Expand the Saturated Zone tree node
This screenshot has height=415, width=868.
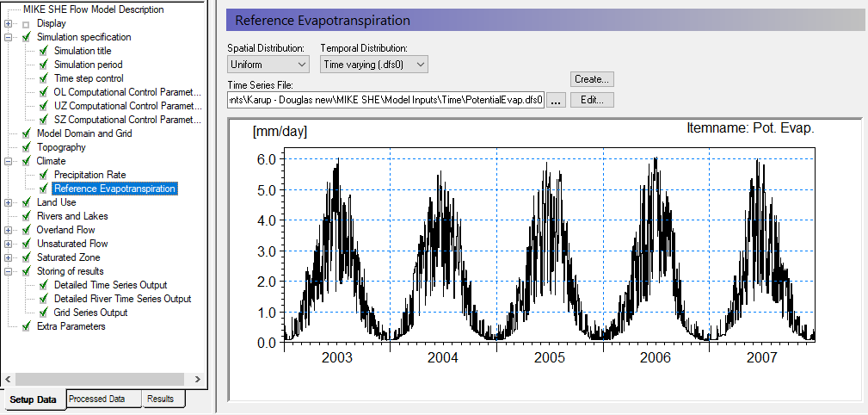pyautogui.click(x=8, y=257)
